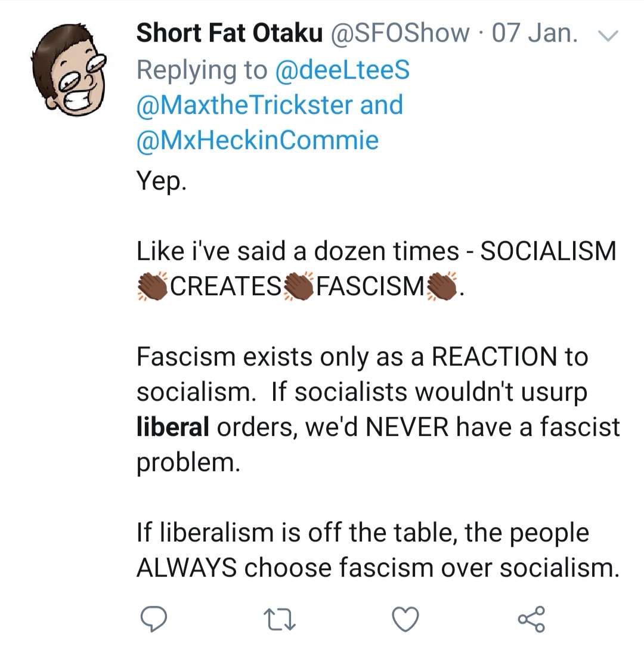
Task: Click the 07 Jan. timestamp
Action: point(535,33)
